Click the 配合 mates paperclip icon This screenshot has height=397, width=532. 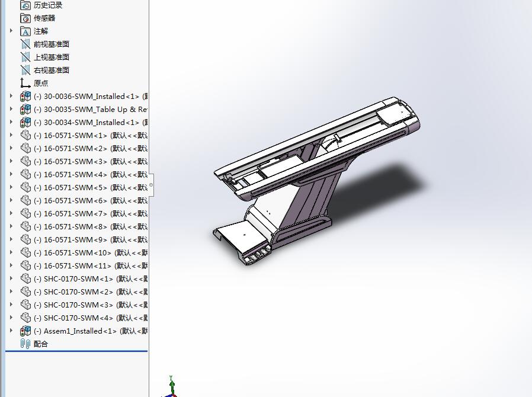point(25,344)
